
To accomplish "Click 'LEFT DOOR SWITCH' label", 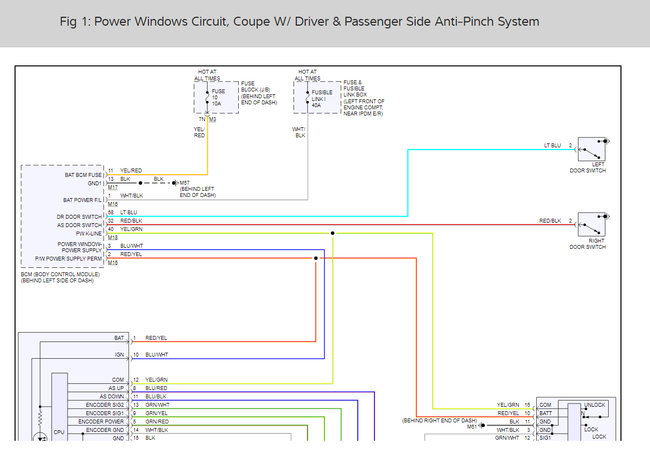I will pos(587,168).
